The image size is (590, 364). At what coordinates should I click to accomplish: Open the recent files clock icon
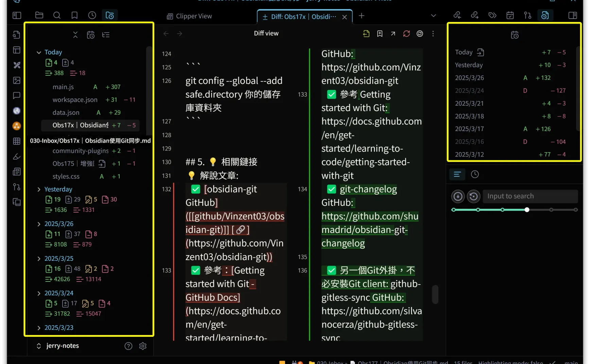[x=92, y=15]
